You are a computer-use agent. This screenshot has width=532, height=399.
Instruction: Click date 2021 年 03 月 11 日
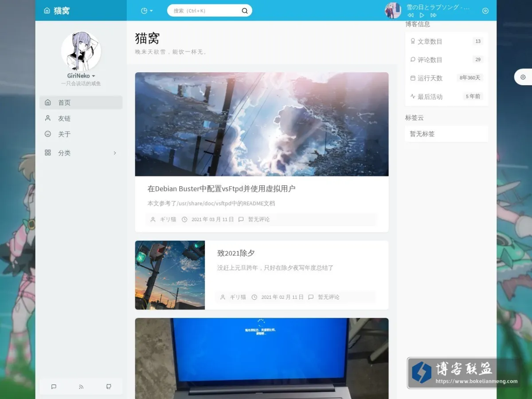212,219
